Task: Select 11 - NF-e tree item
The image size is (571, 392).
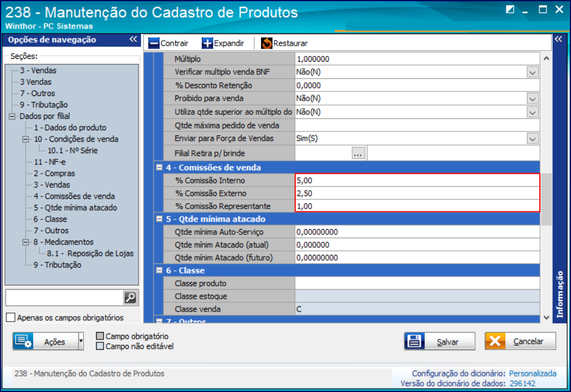Action: 50,162
